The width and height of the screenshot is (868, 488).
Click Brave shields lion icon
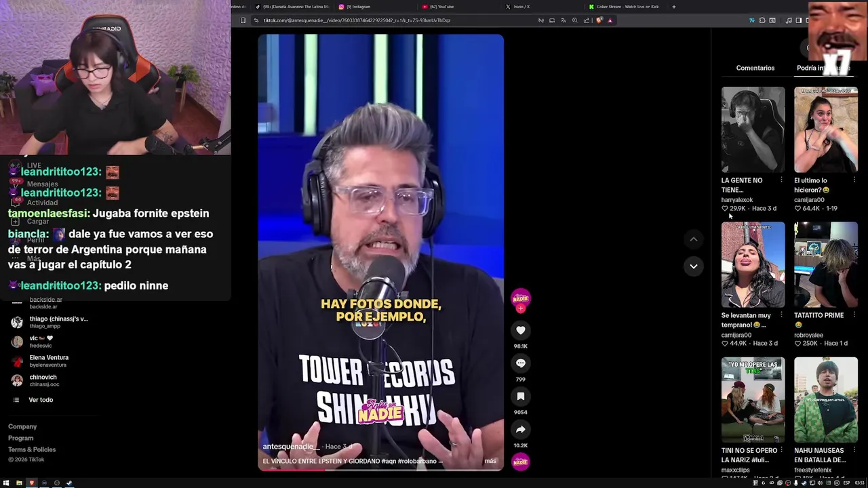(599, 20)
